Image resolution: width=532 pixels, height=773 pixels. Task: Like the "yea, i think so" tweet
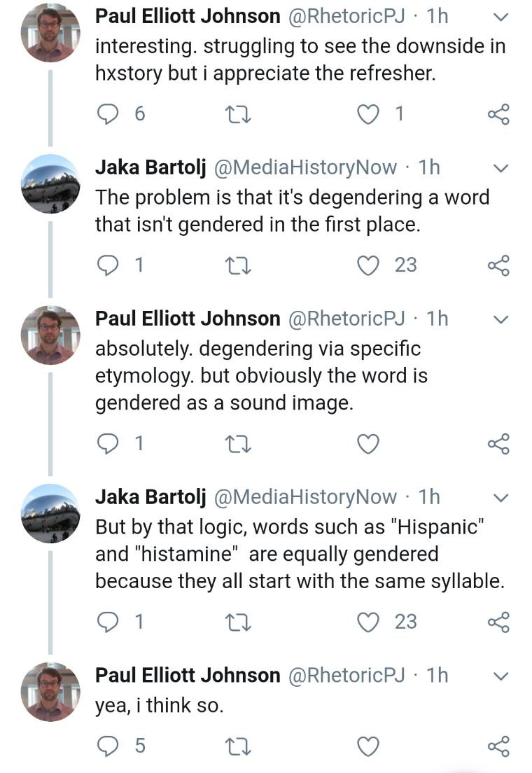coord(368,746)
